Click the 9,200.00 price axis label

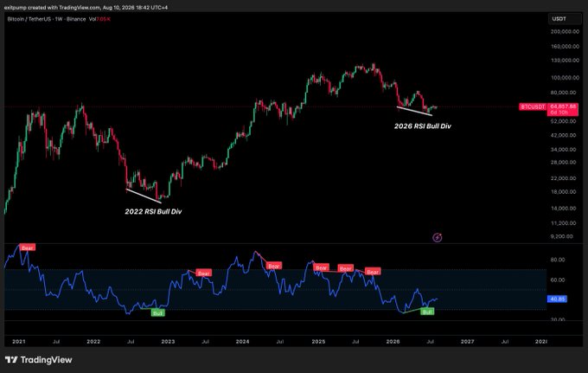point(562,236)
